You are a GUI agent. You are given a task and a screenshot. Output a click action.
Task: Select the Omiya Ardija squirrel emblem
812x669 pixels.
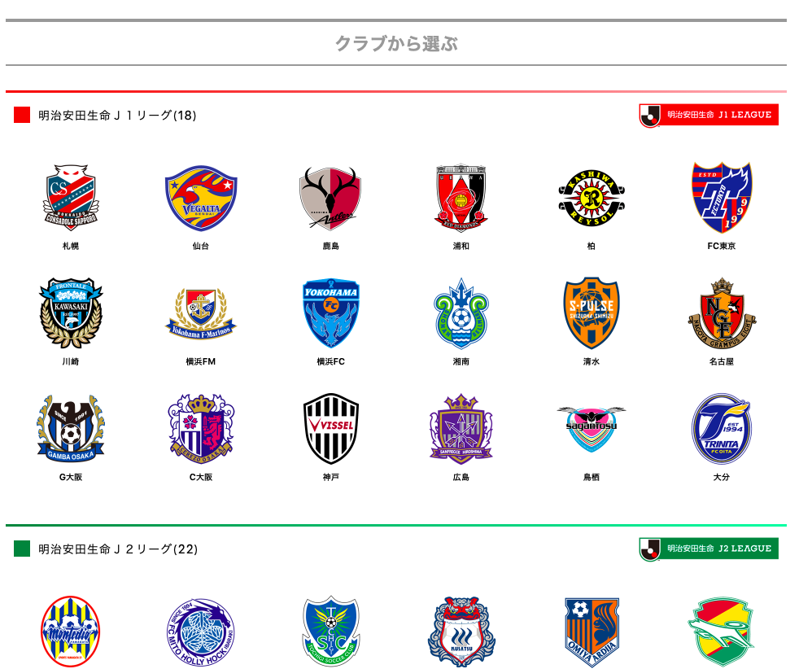(x=592, y=632)
